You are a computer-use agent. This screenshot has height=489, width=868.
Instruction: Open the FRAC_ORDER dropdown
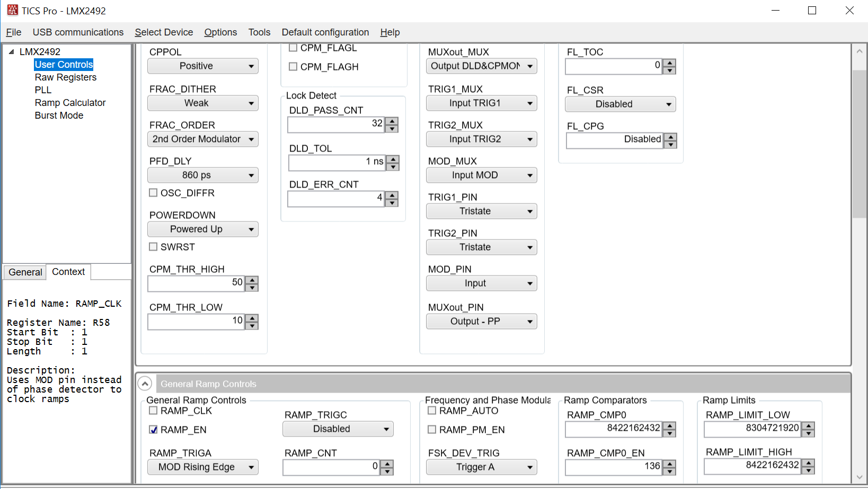(x=203, y=139)
